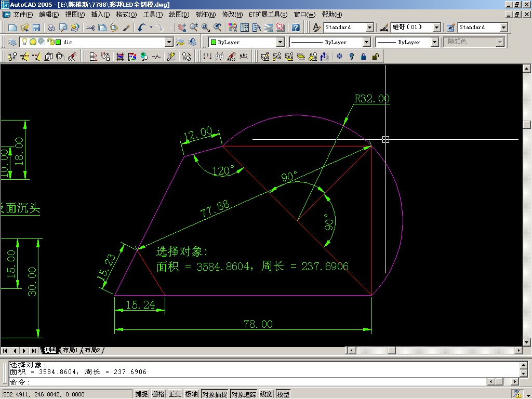Open the 绘图(D) draw menu

(179, 15)
